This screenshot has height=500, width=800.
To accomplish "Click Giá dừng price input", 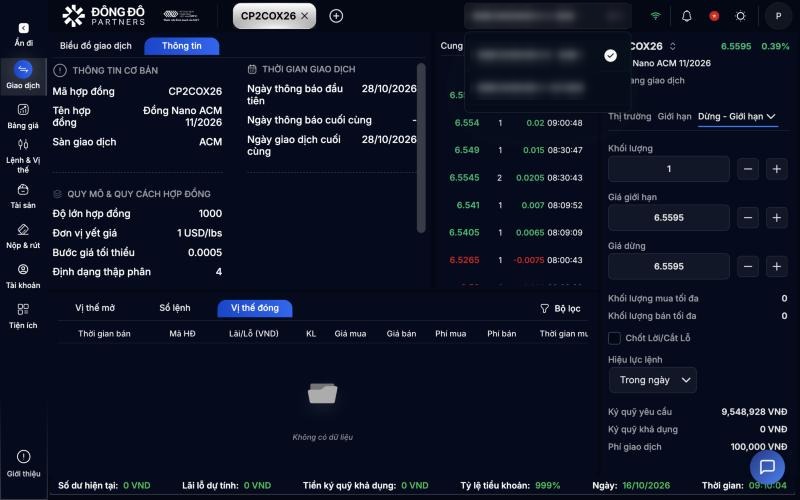I will (668, 266).
